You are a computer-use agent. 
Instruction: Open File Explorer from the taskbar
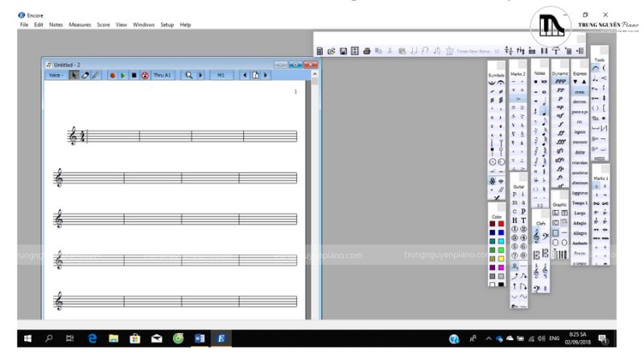coord(114,338)
